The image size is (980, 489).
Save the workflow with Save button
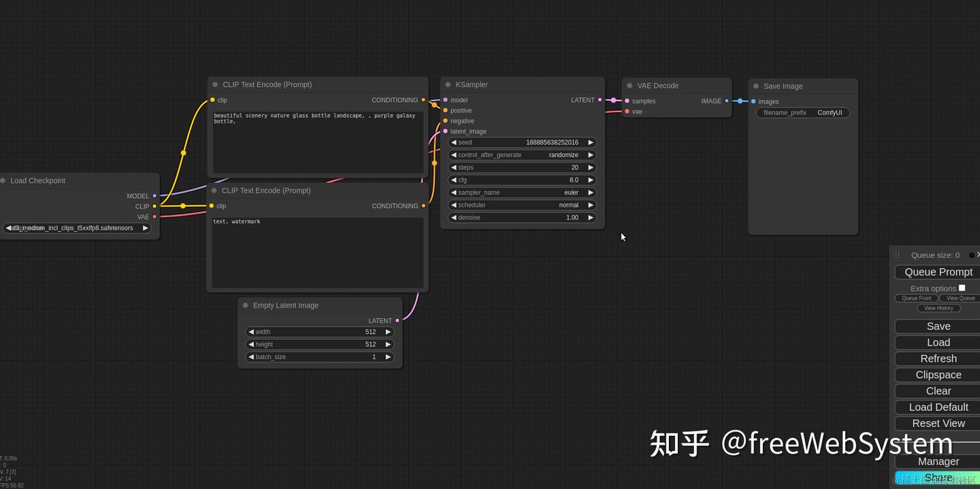pos(938,326)
